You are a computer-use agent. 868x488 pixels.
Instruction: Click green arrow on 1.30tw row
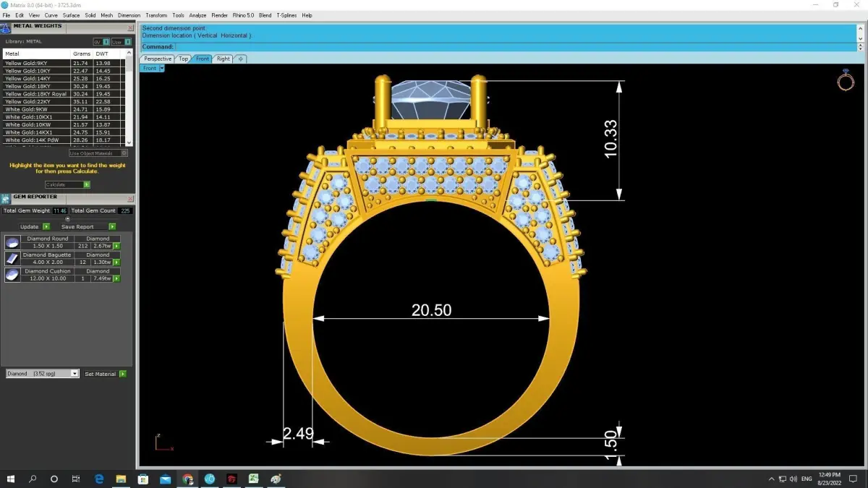[116, 262]
